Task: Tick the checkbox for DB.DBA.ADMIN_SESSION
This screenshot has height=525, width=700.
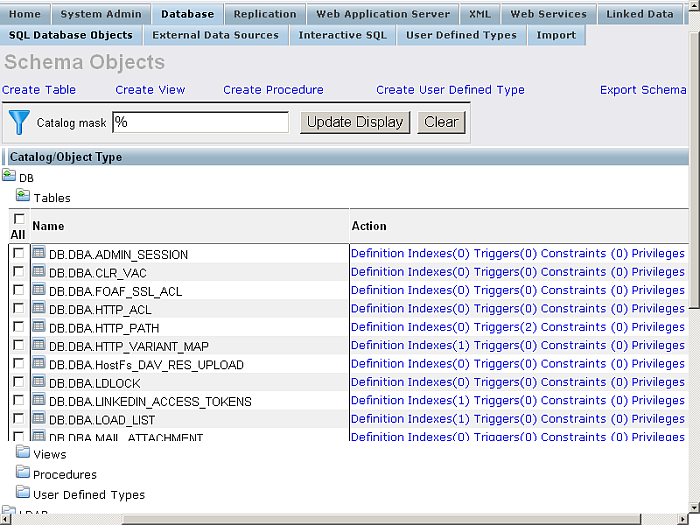Action: [x=19, y=253]
